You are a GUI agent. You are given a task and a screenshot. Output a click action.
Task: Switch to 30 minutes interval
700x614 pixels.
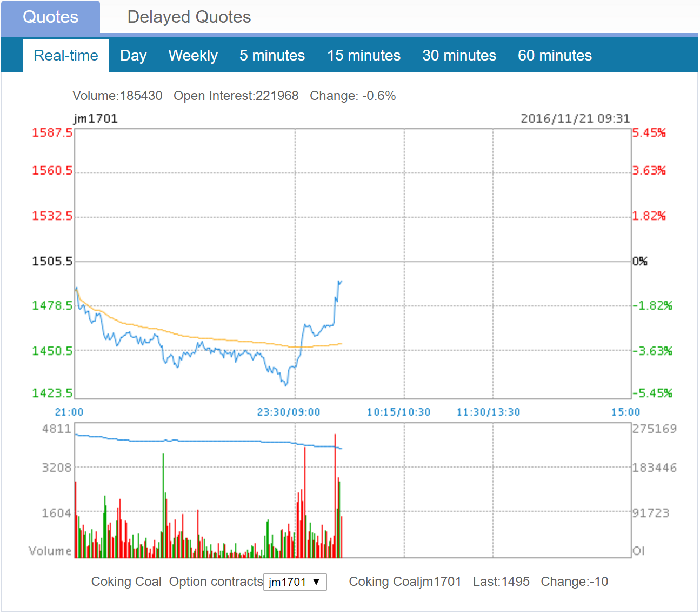459,56
